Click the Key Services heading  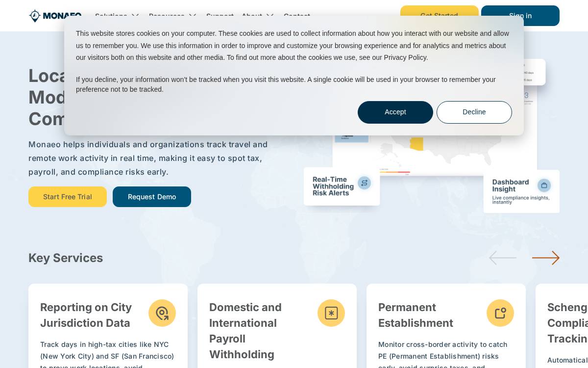66,258
